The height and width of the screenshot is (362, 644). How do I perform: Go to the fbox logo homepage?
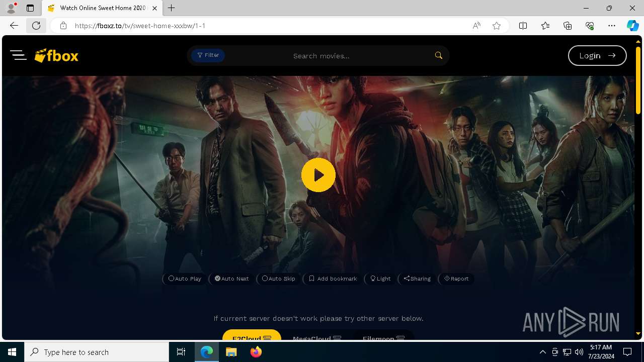(x=56, y=55)
